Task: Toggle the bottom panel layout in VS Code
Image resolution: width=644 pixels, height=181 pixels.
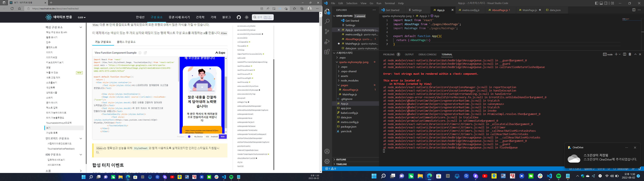Action: click(601, 3)
